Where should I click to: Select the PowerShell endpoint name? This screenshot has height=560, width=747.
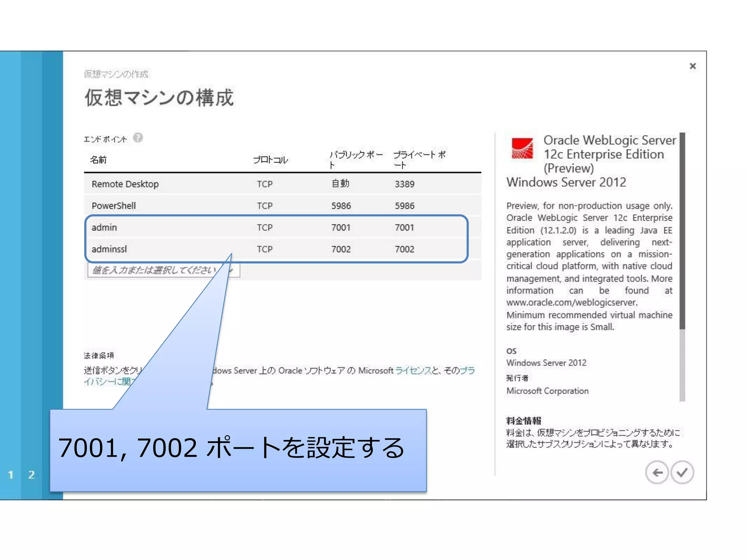(113, 206)
